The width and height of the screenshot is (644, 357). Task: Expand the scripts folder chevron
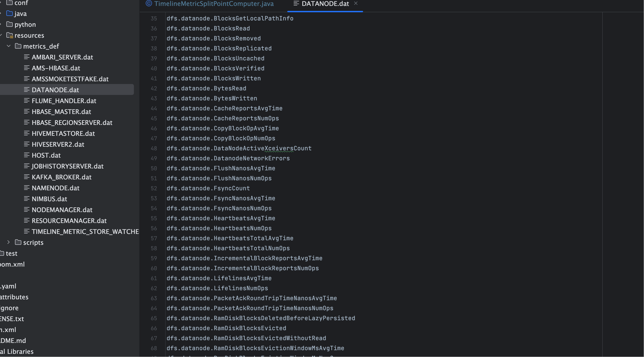click(9, 242)
